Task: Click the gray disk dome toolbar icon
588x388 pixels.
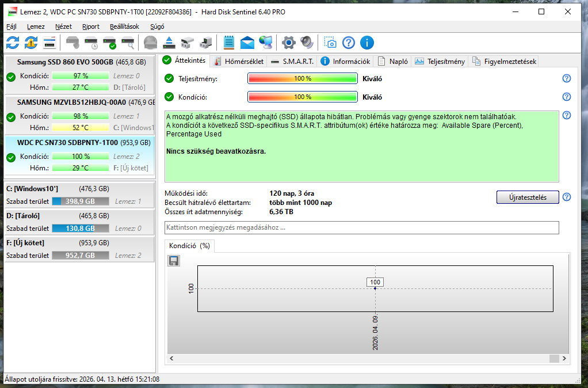Action: coord(150,43)
